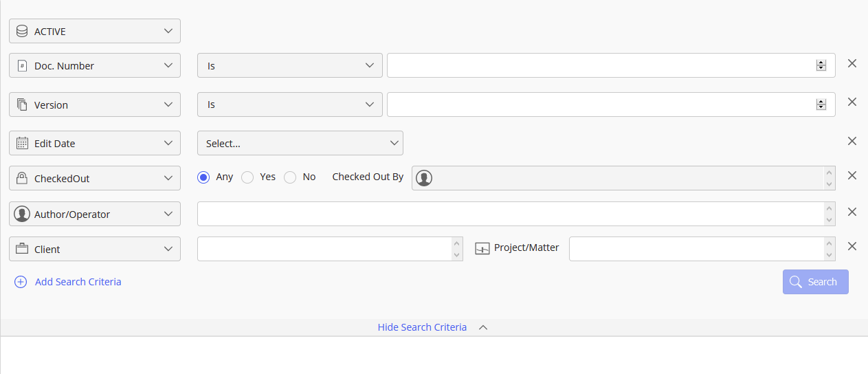Click the Project/Matter icon
Screen dimensions: 868x374
click(x=482, y=248)
